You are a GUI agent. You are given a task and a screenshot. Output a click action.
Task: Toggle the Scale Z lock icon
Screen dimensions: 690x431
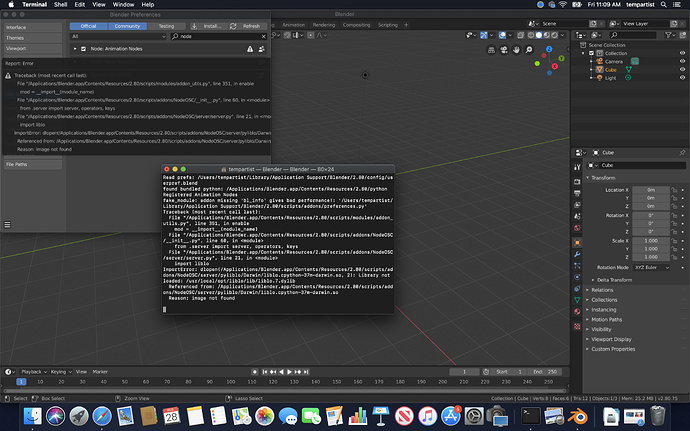[x=674, y=257]
